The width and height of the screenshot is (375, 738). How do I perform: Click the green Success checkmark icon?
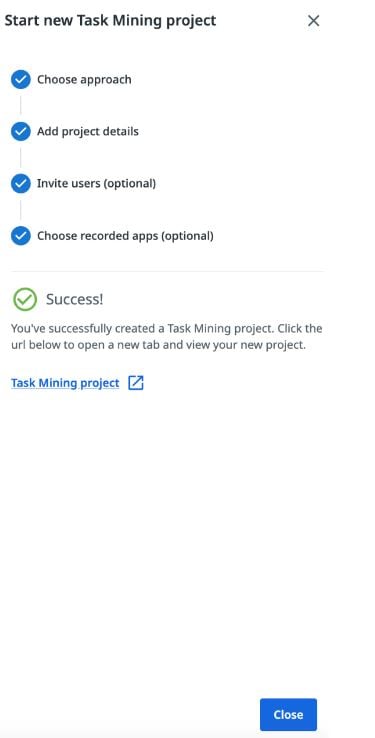point(25,299)
